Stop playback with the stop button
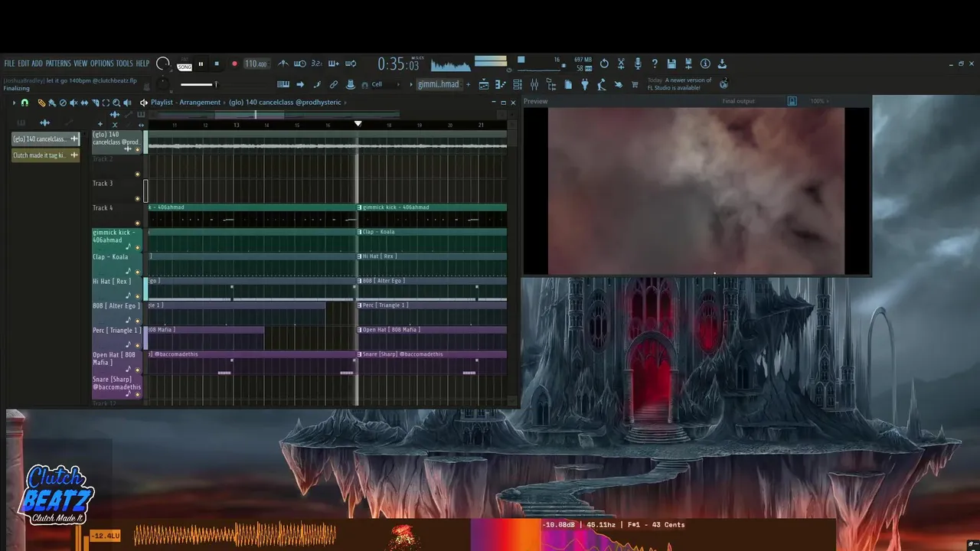 (x=217, y=64)
